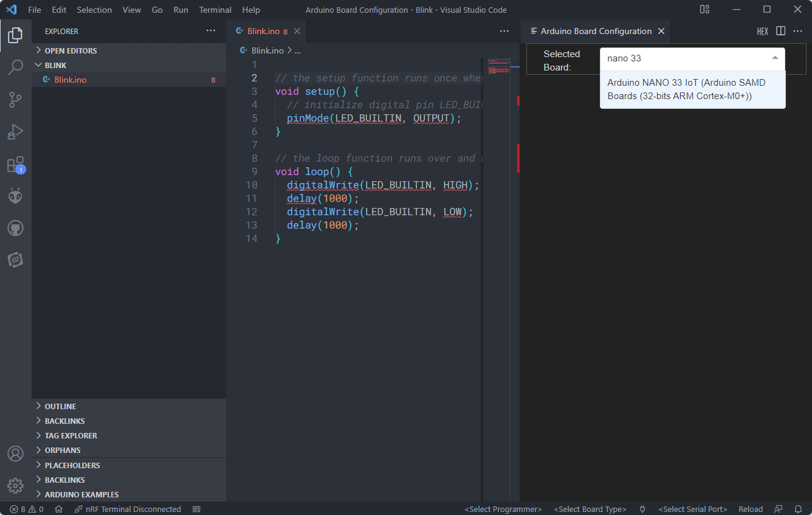This screenshot has height=515, width=812.
Task: Open the Search view in the sidebar
Action: pyautogui.click(x=15, y=67)
